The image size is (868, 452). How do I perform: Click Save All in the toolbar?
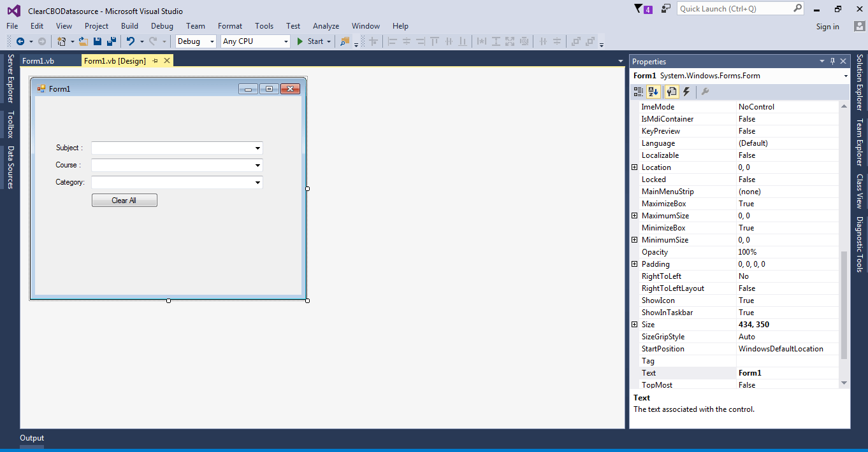point(113,41)
